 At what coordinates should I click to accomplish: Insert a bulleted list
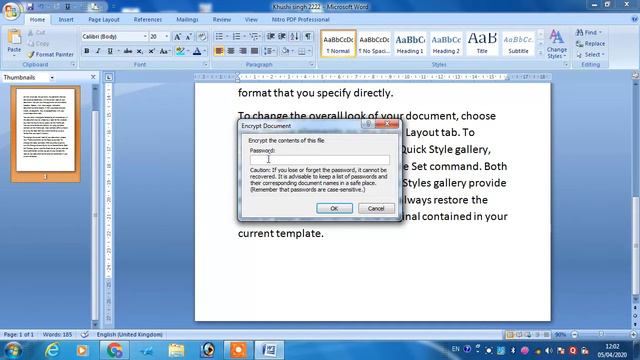(219, 37)
